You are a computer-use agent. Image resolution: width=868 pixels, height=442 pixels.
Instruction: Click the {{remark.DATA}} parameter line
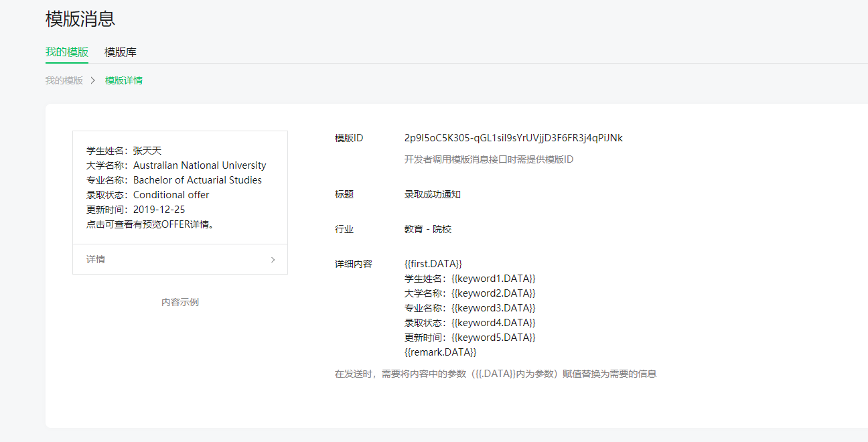click(440, 352)
